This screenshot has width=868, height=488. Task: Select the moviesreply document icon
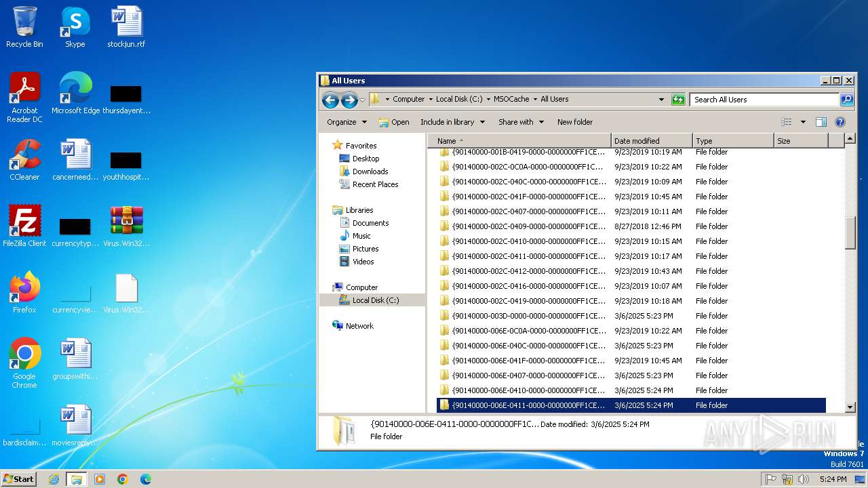(75, 426)
